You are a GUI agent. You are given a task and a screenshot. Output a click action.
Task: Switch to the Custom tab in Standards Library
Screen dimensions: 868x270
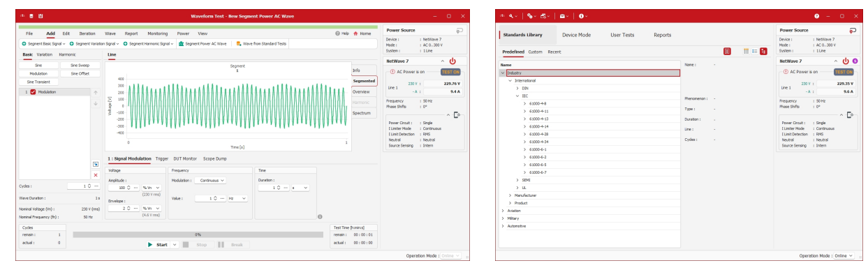point(536,52)
